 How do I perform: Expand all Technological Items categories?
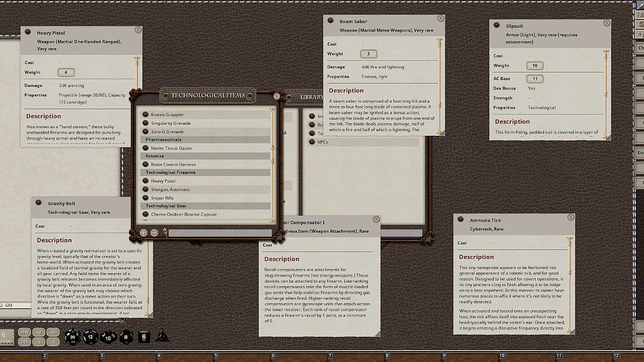[143, 233]
